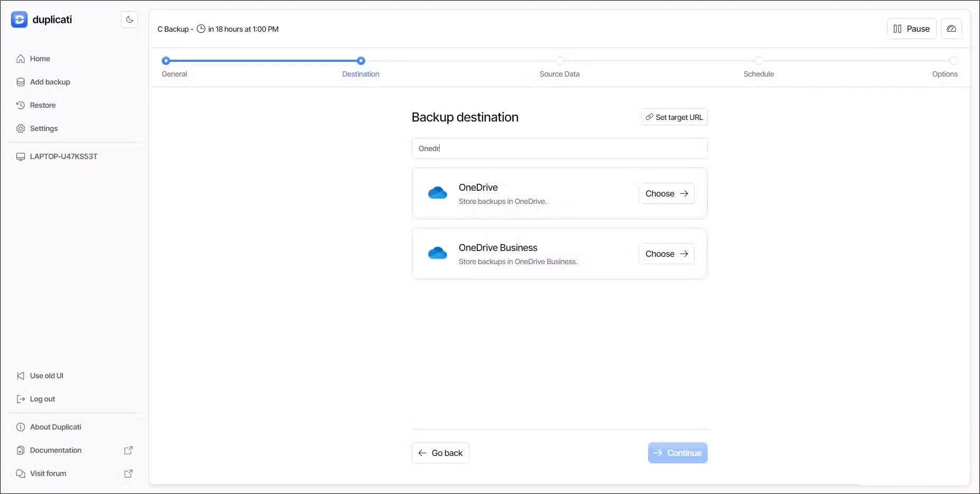Focus the destination search field
The image size is (980, 494).
(x=559, y=148)
